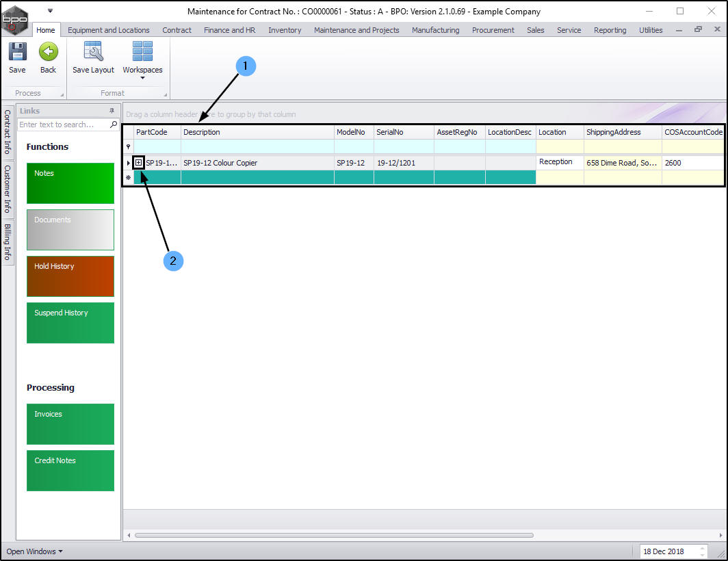
Task: Open the Customer Info side tab
Action: pos(8,189)
